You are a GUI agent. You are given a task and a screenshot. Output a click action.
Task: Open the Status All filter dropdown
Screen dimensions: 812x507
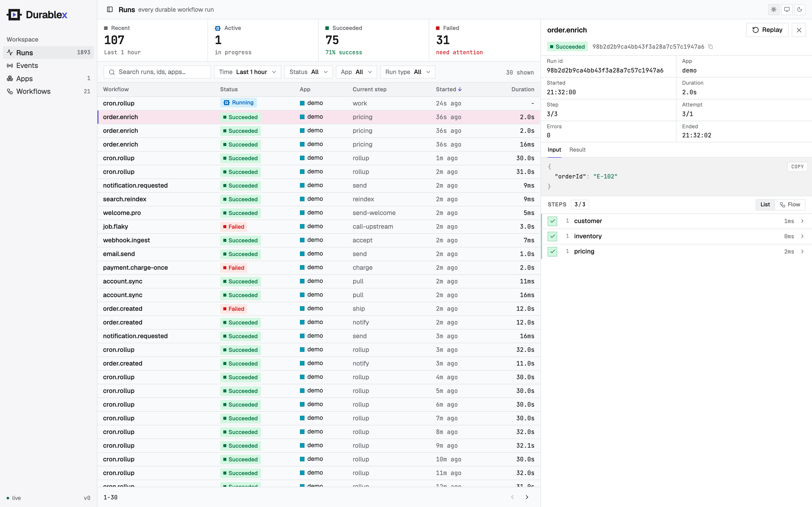coord(308,72)
